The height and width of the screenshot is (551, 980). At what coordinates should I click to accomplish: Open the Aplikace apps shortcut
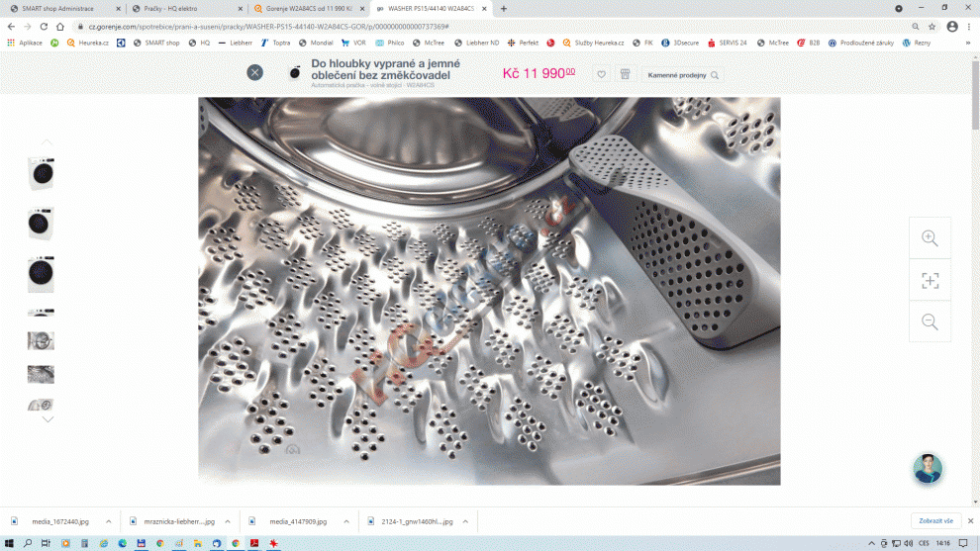click(x=25, y=44)
